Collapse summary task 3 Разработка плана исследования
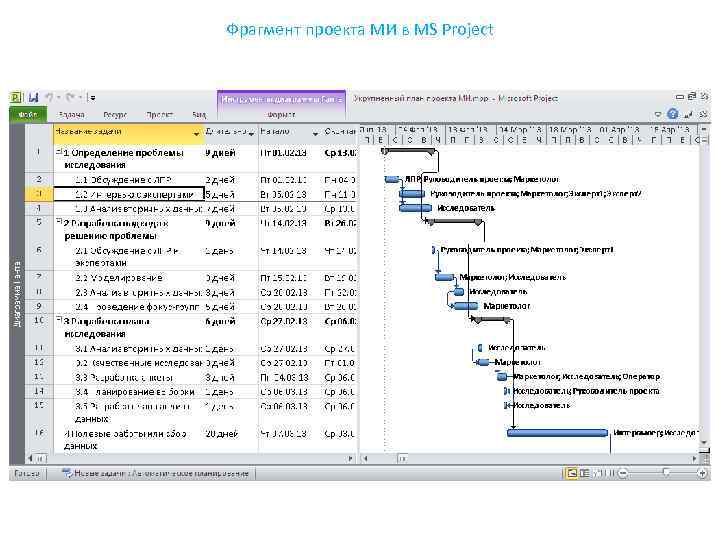 [x=59, y=320]
